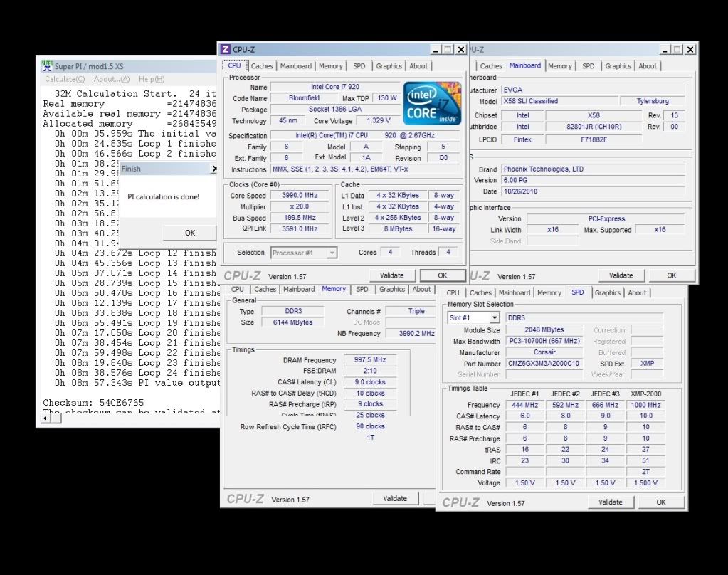
Task: Click the Core Speed value 3990.0 MHz
Action: [x=300, y=195]
